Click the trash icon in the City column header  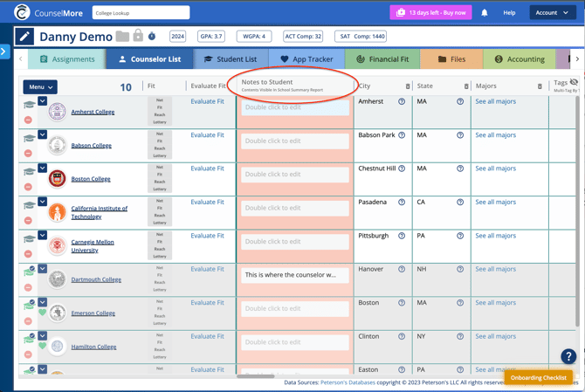[x=408, y=86]
